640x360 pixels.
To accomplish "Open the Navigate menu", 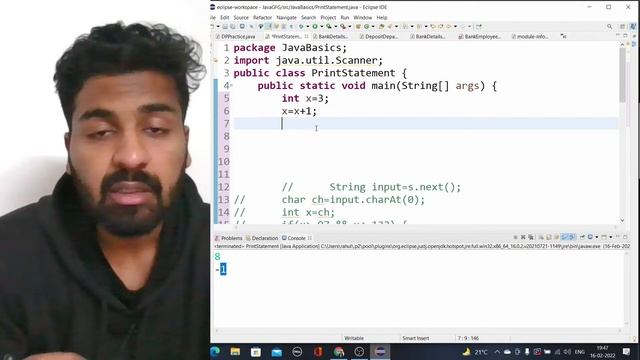I will pyautogui.click(x=287, y=18).
